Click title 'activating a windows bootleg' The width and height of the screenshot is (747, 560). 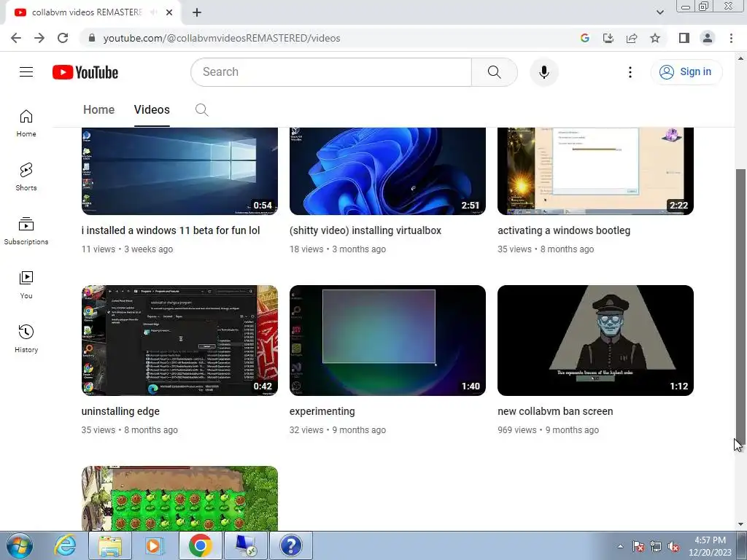(x=564, y=230)
